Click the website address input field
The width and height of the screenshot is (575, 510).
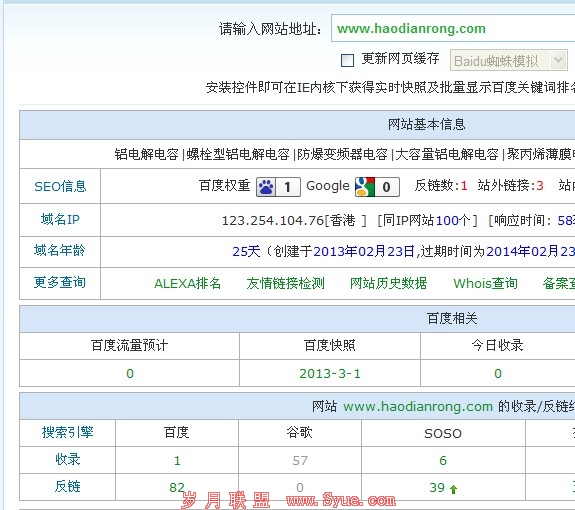point(453,29)
